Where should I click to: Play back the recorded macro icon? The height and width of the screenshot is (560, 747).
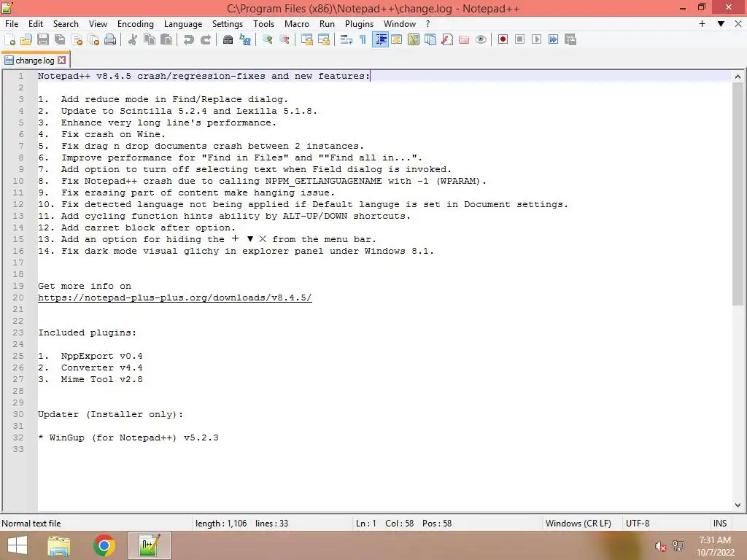click(x=536, y=39)
